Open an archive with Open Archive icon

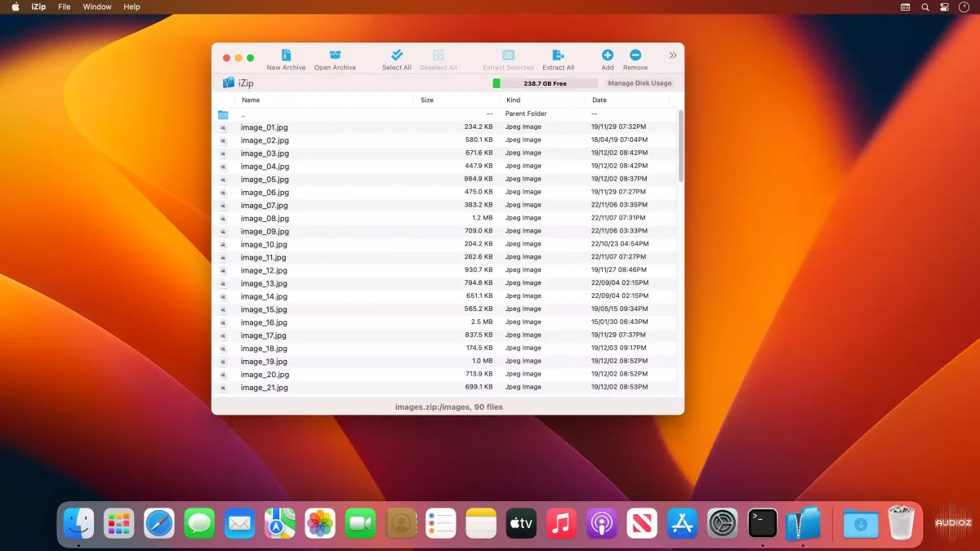click(x=335, y=56)
